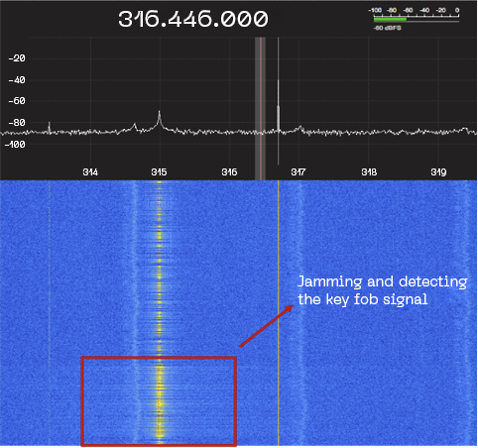This screenshot has height=448, width=478.
Task: Tune to the 317 frequency axis label
Action: [x=299, y=172]
